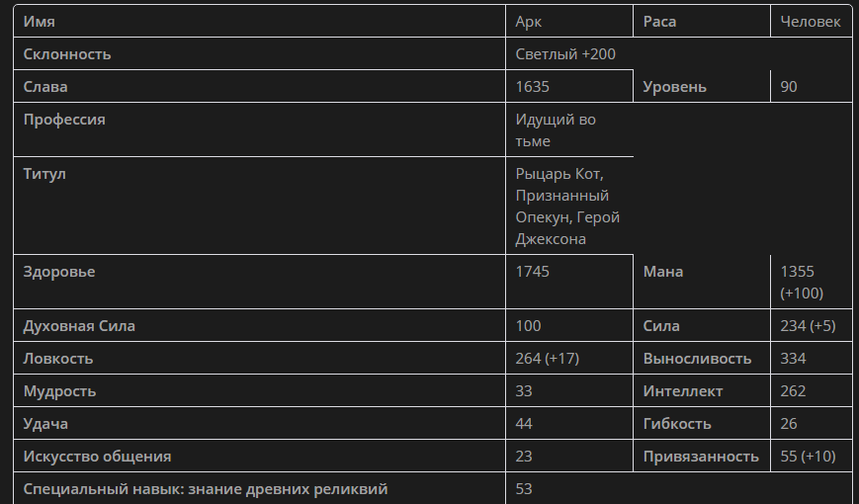Click the strength value '234 (+5)'
The width and height of the screenshot is (859, 504).
point(808,326)
